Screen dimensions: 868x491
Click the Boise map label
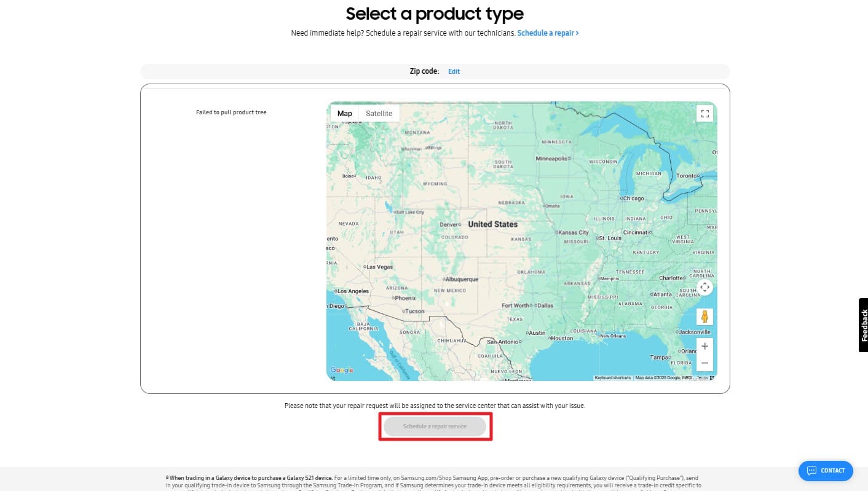pyautogui.click(x=349, y=176)
